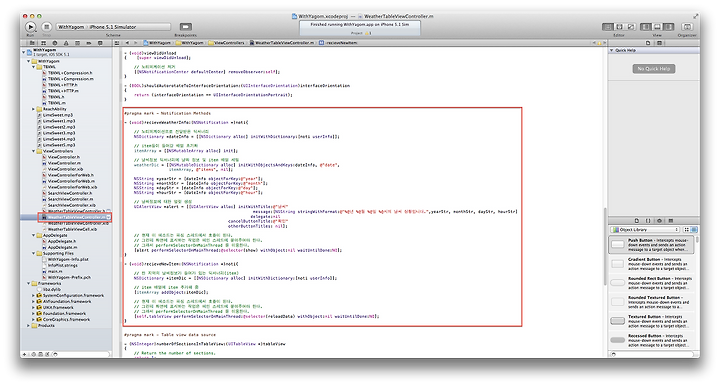Select the Standard editor button
The image size is (720, 386).
608,27
